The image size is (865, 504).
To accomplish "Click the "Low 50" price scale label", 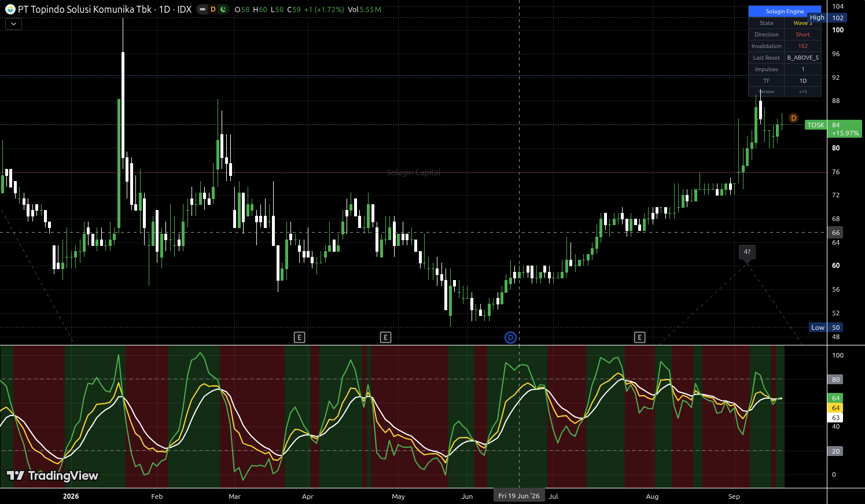I will point(826,328).
